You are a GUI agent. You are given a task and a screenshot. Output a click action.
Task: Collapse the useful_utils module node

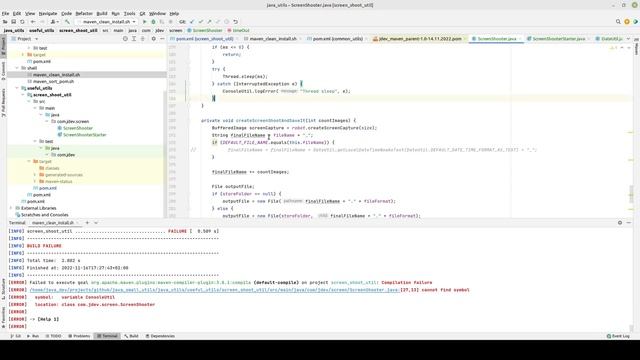[17, 88]
